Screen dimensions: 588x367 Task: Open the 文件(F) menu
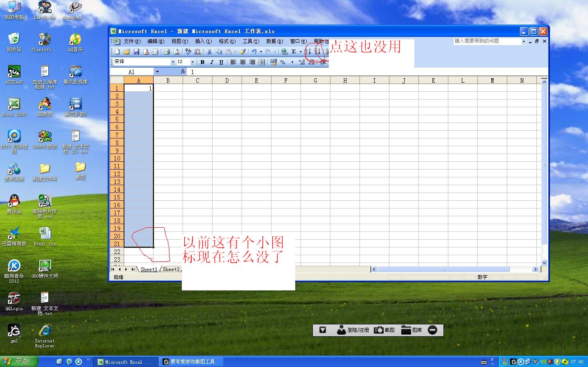(132, 41)
